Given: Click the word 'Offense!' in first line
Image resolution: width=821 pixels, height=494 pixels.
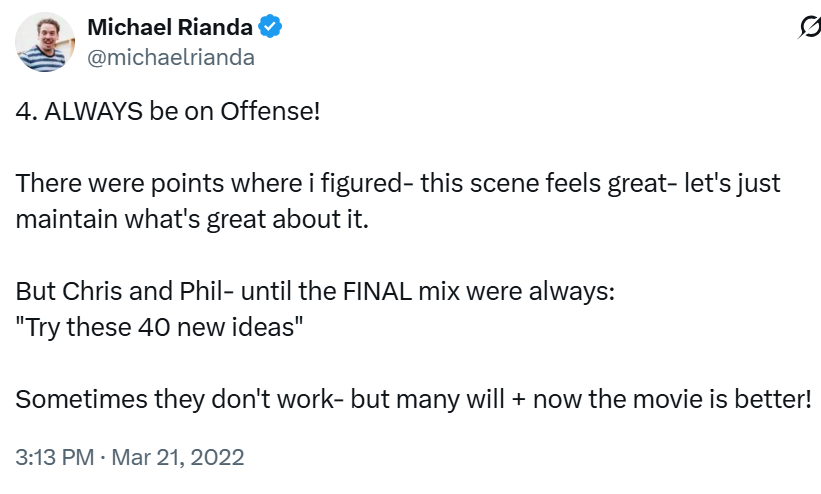Looking at the screenshot, I should 270,111.
